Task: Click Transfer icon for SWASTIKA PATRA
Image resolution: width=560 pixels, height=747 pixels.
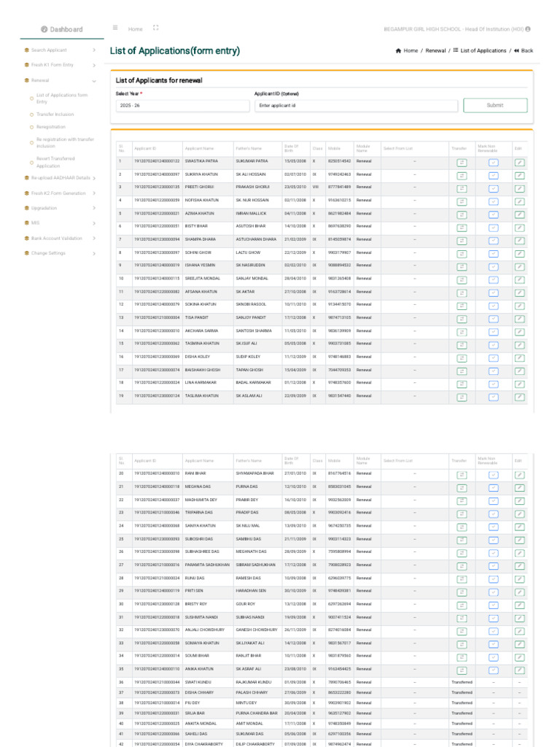Action: 462,163
